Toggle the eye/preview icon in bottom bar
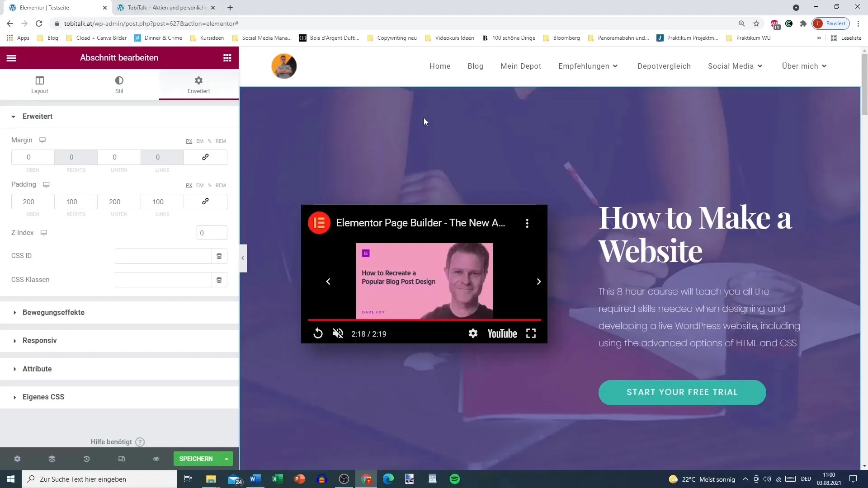The image size is (868, 488). [156, 459]
